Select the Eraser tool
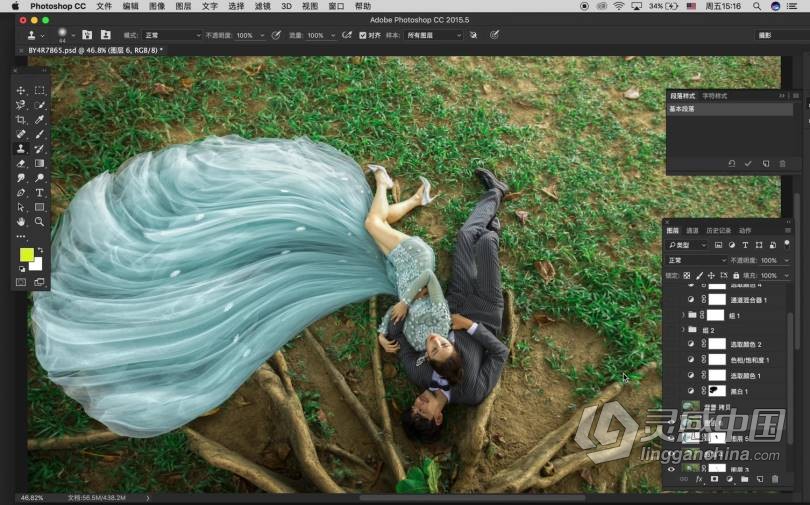 coord(21,163)
